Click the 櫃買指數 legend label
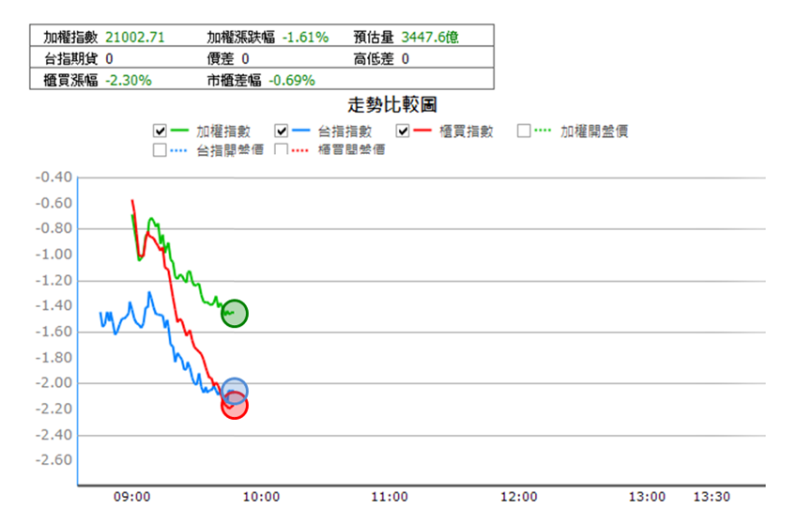812x526 pixels. click(x=467, y=131)
